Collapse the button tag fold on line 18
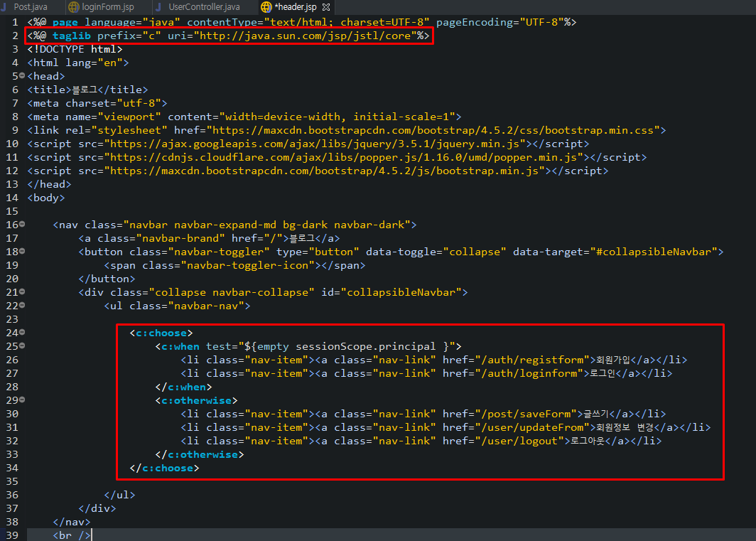 pos(22,252)
